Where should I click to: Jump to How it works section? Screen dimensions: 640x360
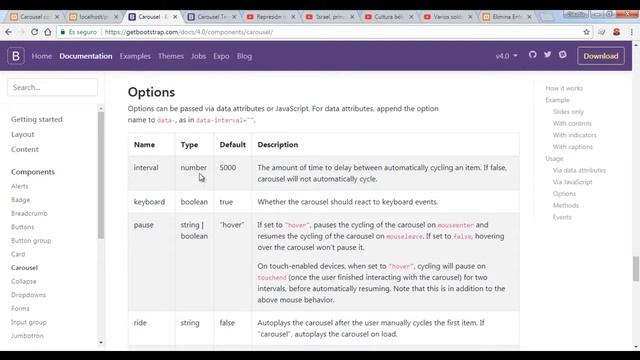564,88
